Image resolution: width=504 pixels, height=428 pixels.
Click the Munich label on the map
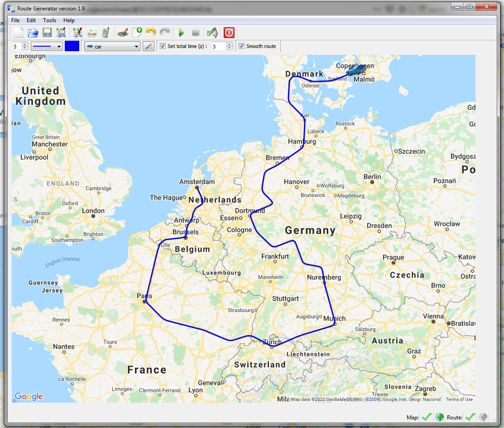[334, 318]
